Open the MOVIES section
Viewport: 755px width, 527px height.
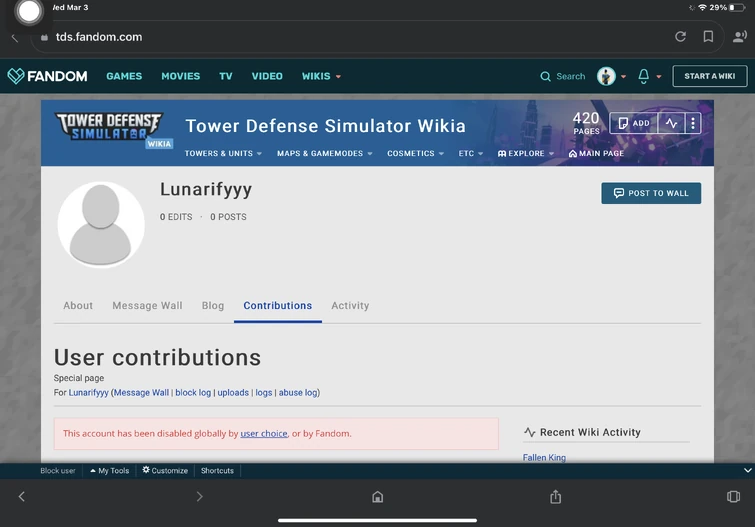[181, 76]
